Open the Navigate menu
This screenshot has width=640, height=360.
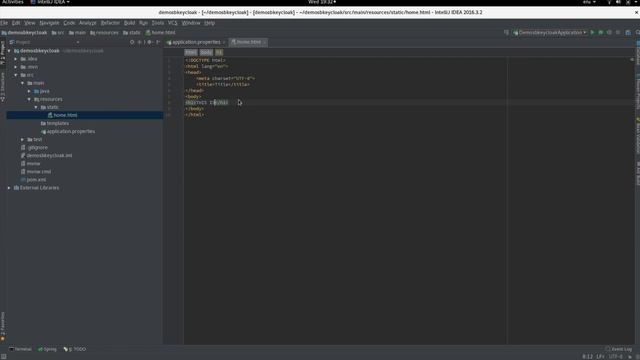click(x=49, y=23)
